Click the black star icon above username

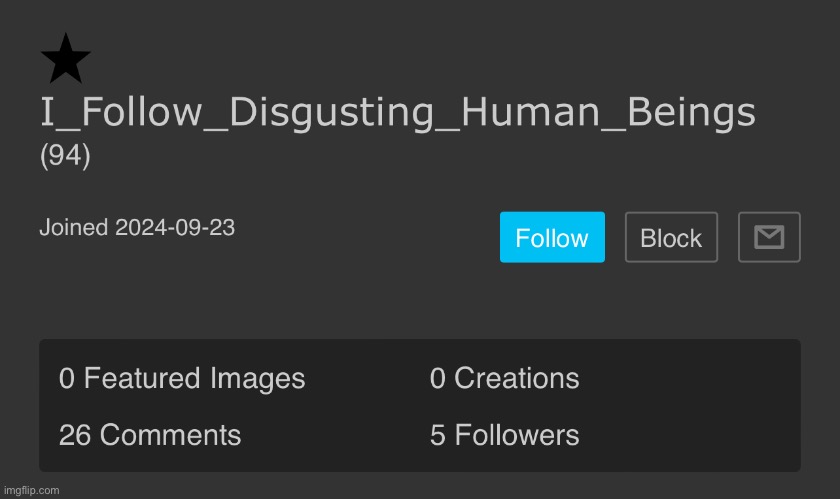[x=65, y=58]
